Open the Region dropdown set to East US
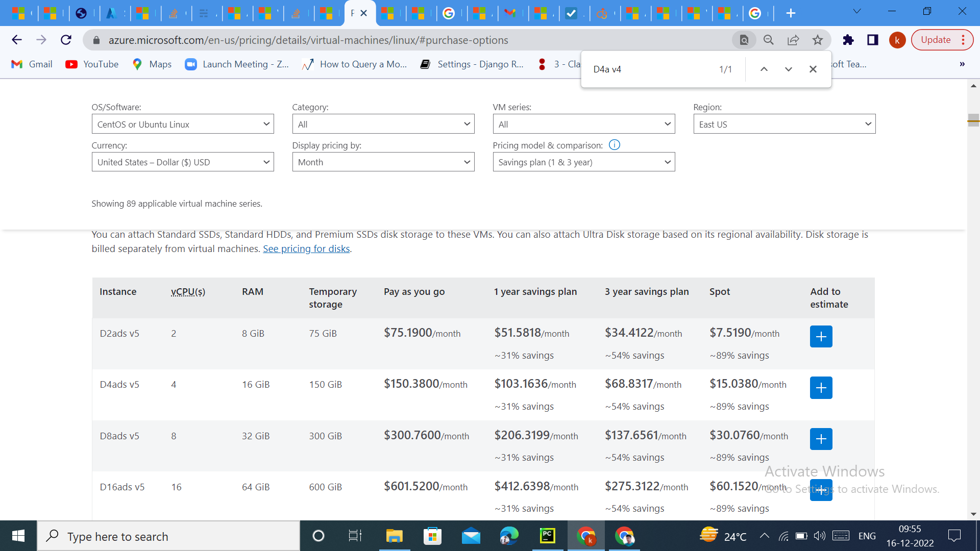This screenshot has height=551, width=980. pyautogui.click(x=784, y=124)
